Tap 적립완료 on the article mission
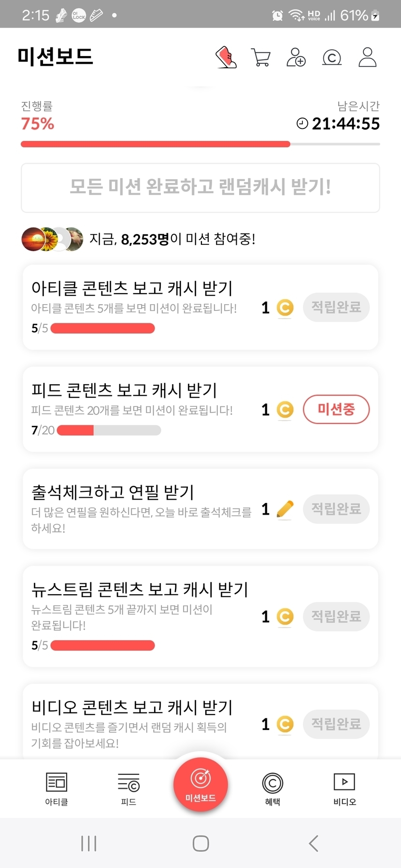 point(336,307)
